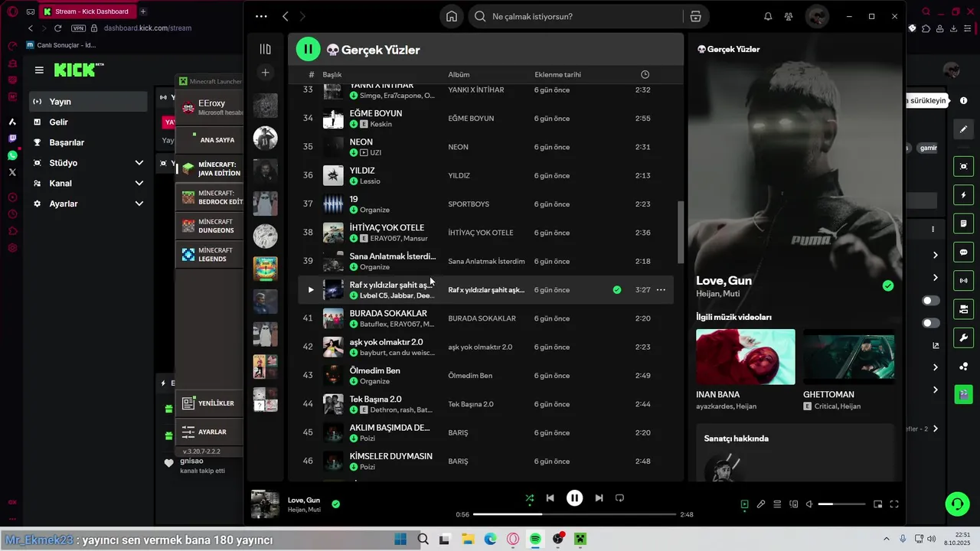Image resolution: width=980 pixels, height=551 pixels.
Task: Click the Windows Start button
Action: click(x=400, y=540)
